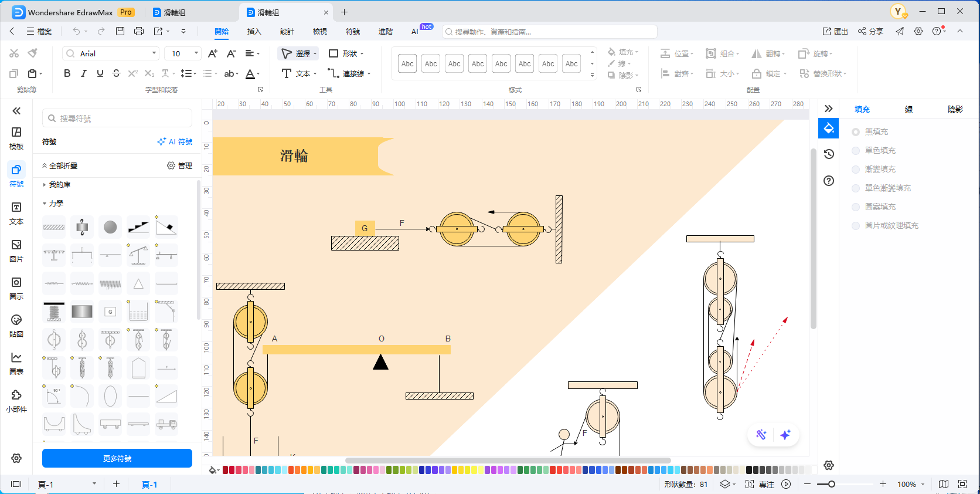Click the AI 符號 link
Viewport: 980px width, 494px height.
pos(175,142)
